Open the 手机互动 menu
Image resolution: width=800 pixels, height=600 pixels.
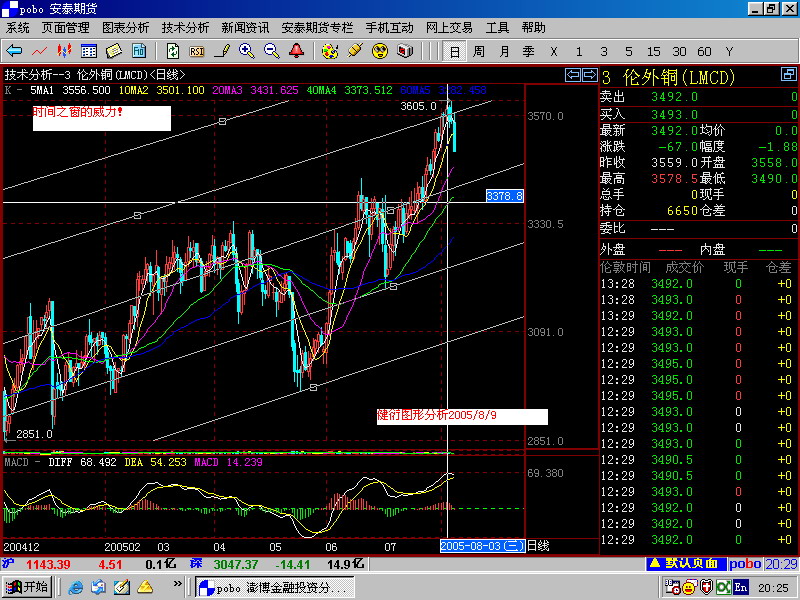click(389, 28)
